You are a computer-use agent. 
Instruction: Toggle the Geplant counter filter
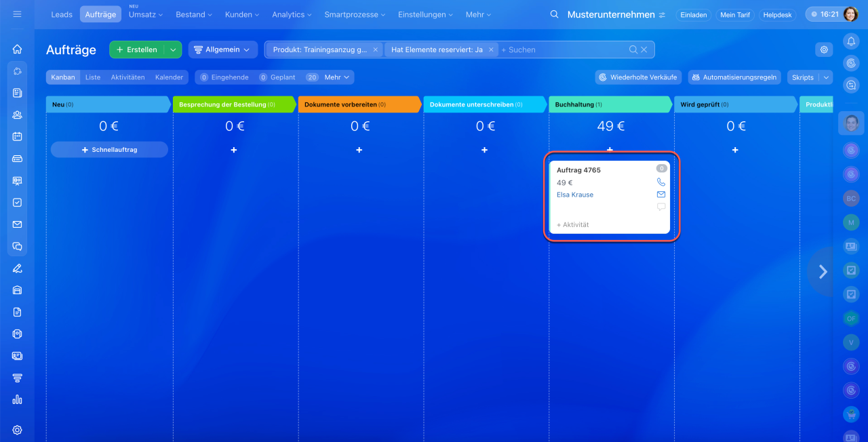point(277,77)
